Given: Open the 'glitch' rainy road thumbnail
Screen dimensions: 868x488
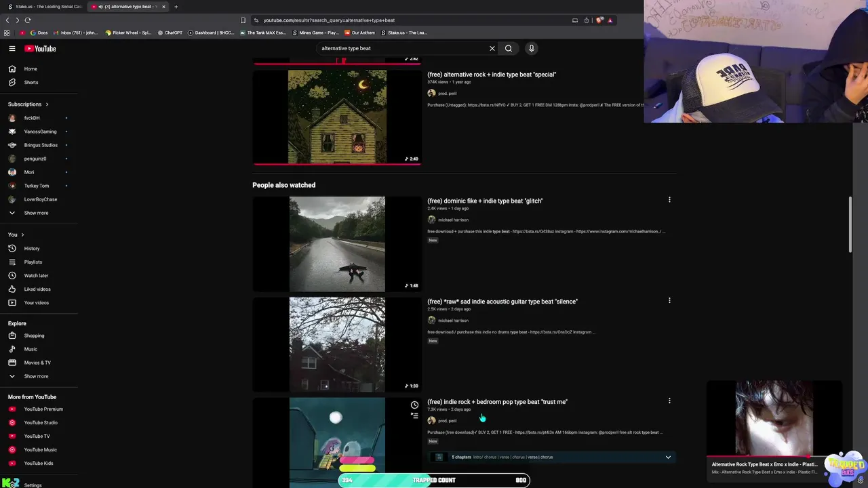Looking at the screenshot, I should (337, 244).
